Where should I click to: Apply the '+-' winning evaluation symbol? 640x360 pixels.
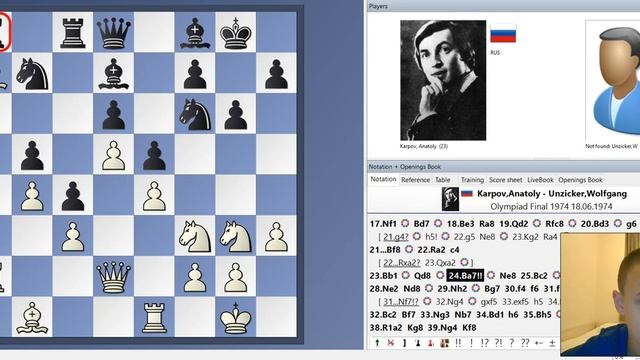point(539,343)
